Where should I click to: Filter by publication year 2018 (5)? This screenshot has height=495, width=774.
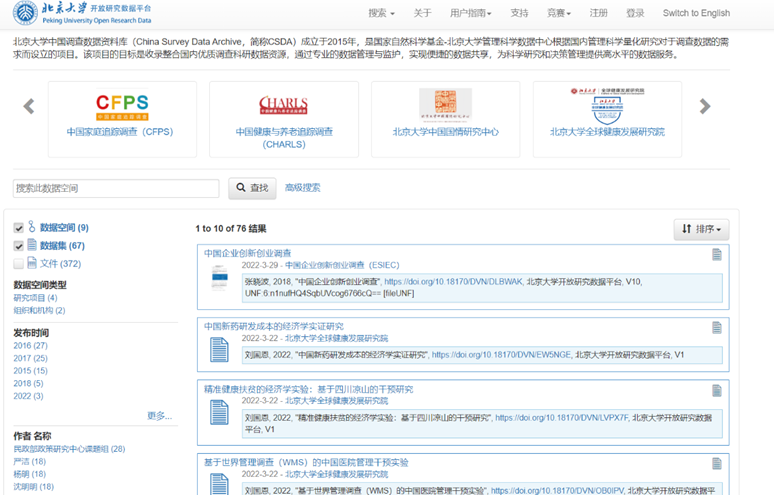[28, 383]
